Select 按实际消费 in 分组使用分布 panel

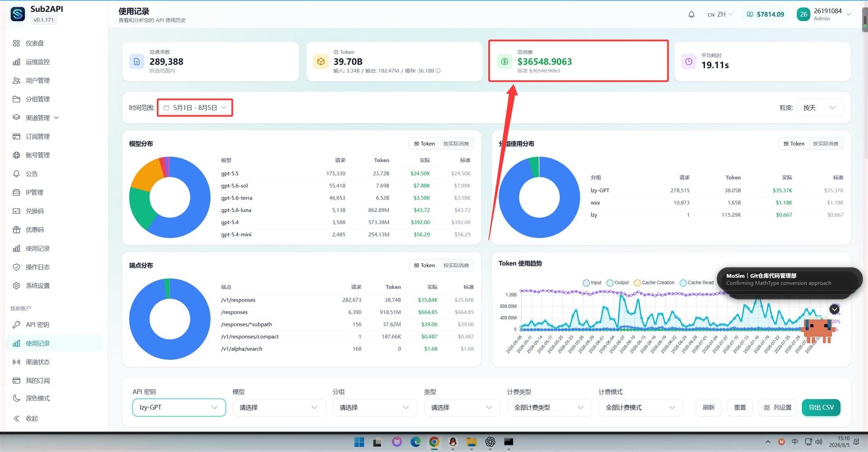coord(826,144)
